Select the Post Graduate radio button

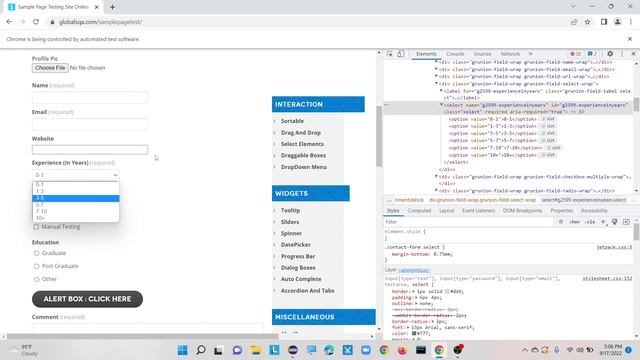pyautogui.click(x=36, y=266)
